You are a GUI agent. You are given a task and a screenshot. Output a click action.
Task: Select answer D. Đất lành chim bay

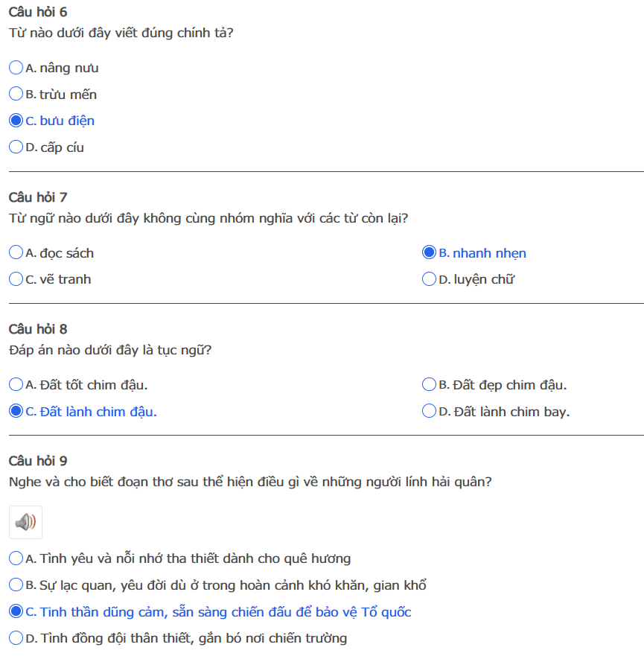[x=429, y=411]
